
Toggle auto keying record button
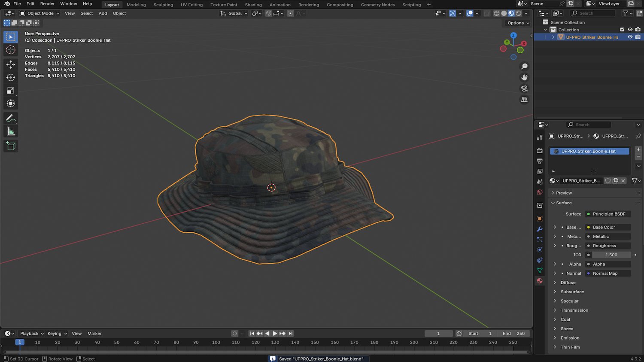234,333
